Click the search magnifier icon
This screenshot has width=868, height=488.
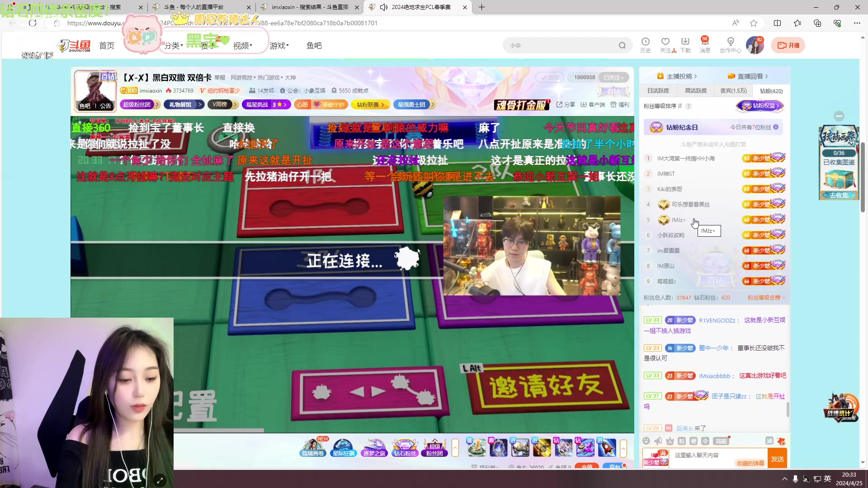click(622, 45)
